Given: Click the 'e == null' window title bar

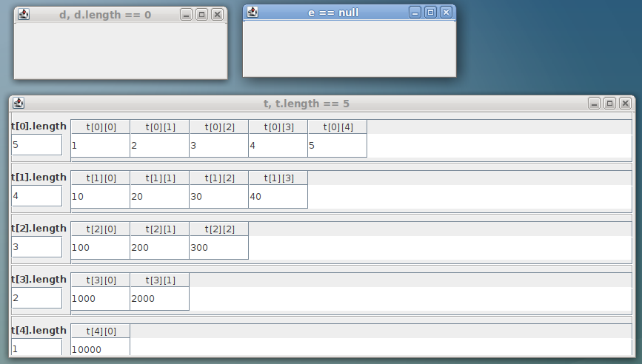Looking at the screenshot, I should point(333,13).
